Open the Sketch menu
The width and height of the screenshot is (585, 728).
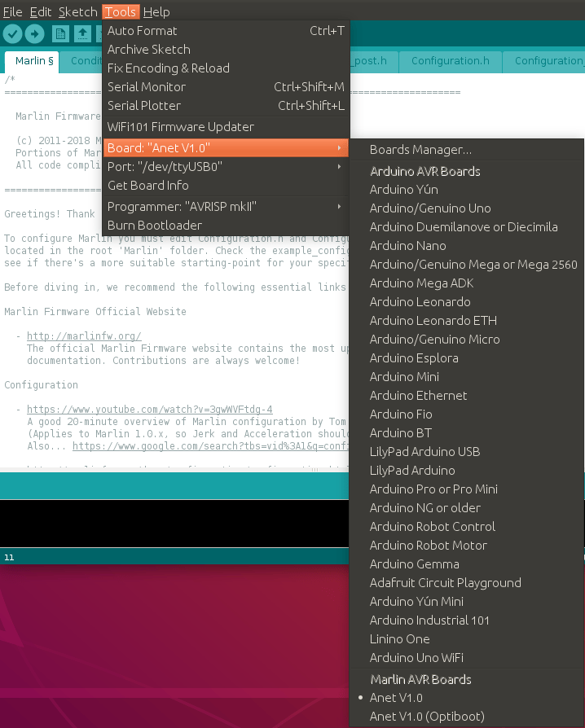click(77, 11)
